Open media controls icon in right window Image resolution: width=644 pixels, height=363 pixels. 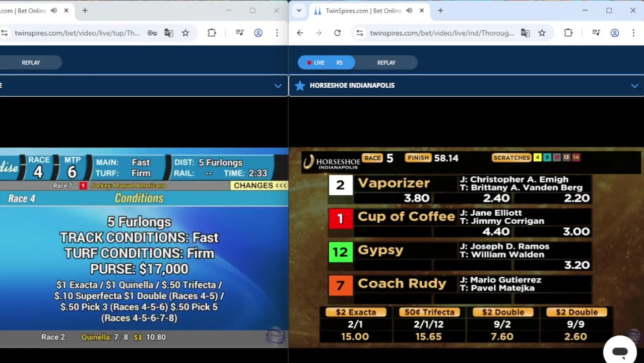pyautogui.click(x=596, y=33)
